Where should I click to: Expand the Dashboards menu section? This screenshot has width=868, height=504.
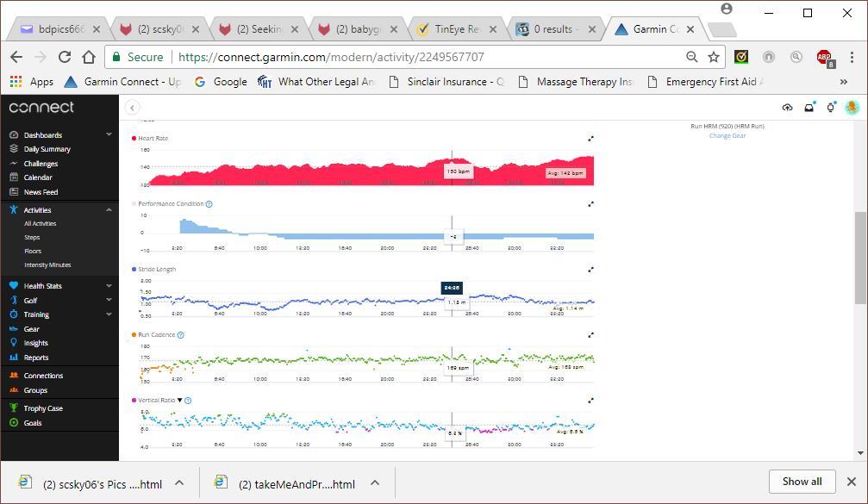(109, 134)
